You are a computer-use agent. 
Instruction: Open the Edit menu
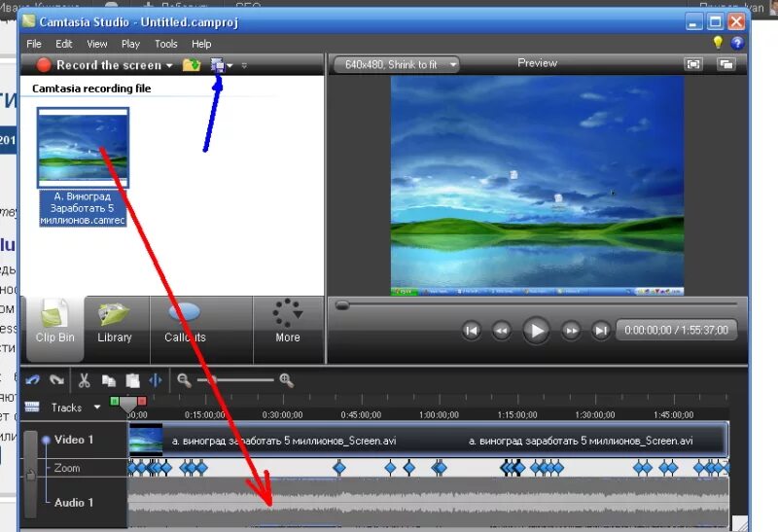pyautogui.click(x=63, y=44)
